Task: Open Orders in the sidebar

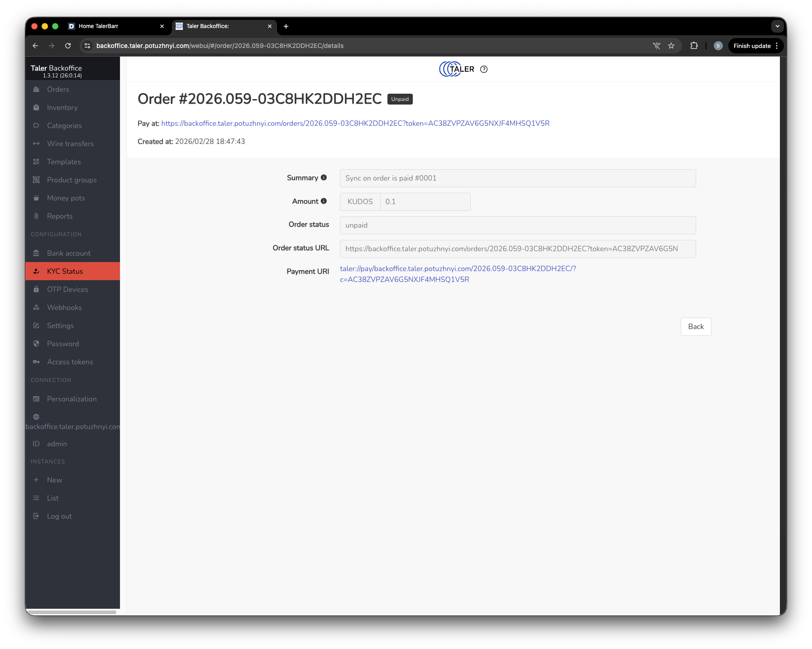Action: [x=58, y=90]
